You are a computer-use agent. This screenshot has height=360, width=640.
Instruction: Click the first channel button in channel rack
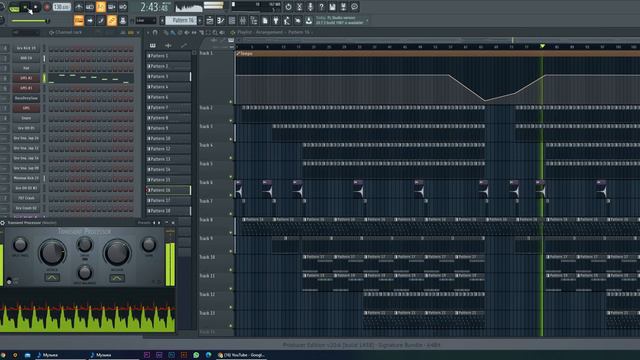pos(26,48)
